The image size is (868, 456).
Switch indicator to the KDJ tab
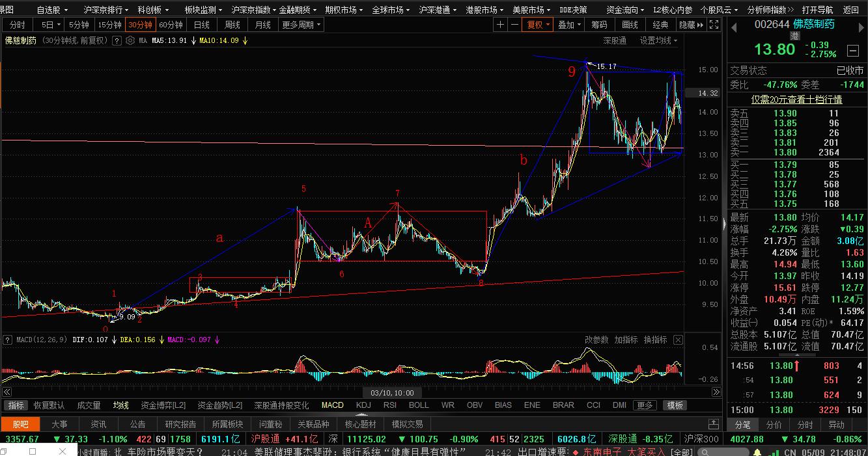pyautogui.click(x=363, y=405)
